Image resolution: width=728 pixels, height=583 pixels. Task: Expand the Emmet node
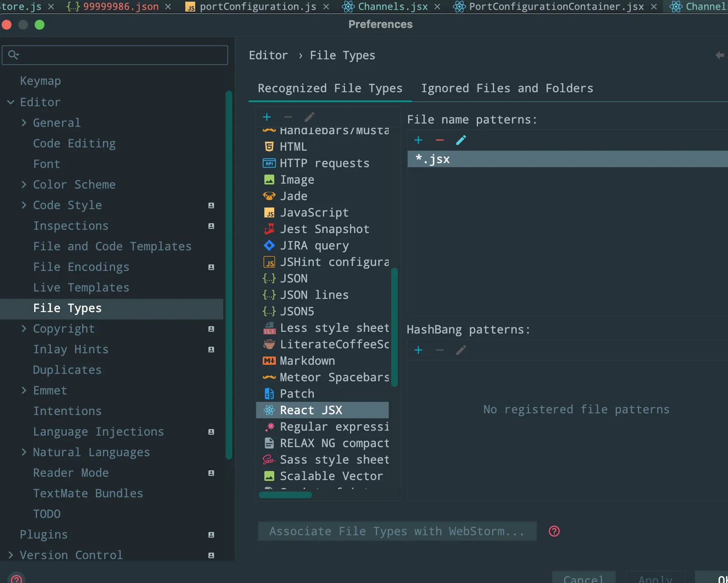(x=24, y=390)
